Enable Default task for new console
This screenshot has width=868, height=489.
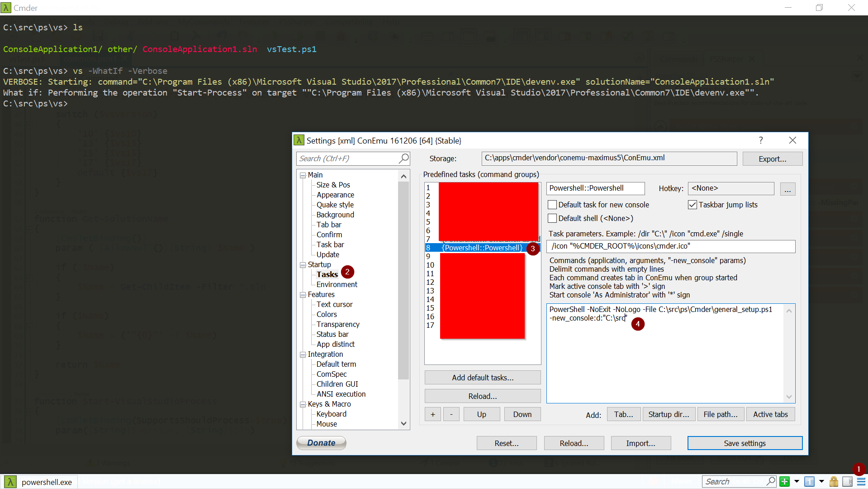[552, 205]
